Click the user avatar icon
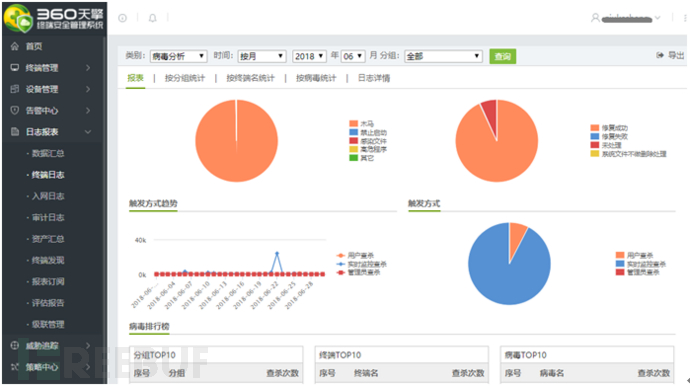This screenshot has height=387, width=690. click(x=595, y=18)
